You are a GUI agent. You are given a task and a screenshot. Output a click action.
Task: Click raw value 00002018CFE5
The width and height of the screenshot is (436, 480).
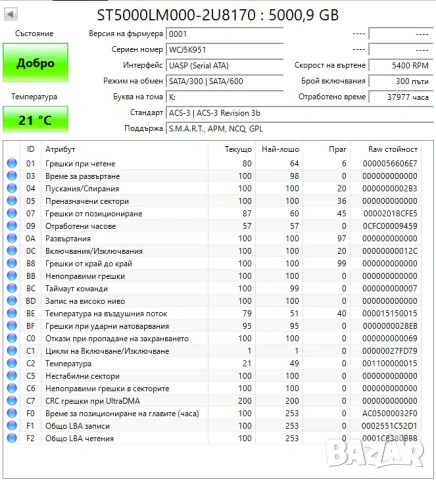pyautogui.click(x=390, y=213)
